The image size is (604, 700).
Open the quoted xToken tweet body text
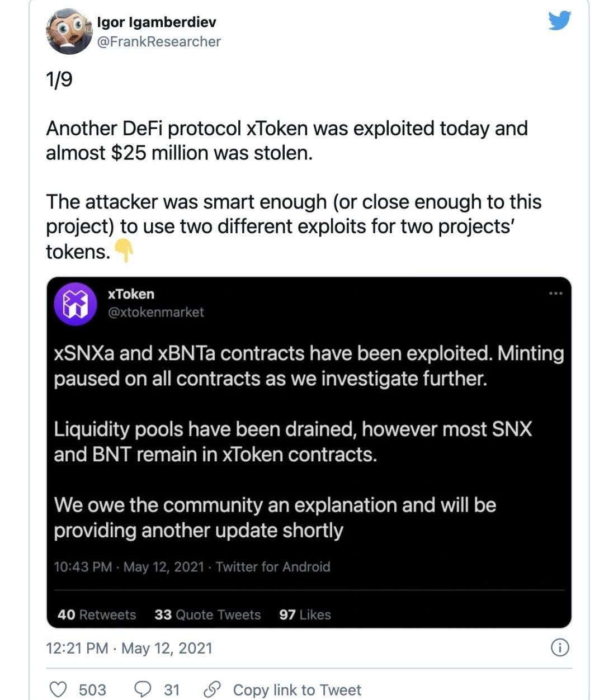308,442
